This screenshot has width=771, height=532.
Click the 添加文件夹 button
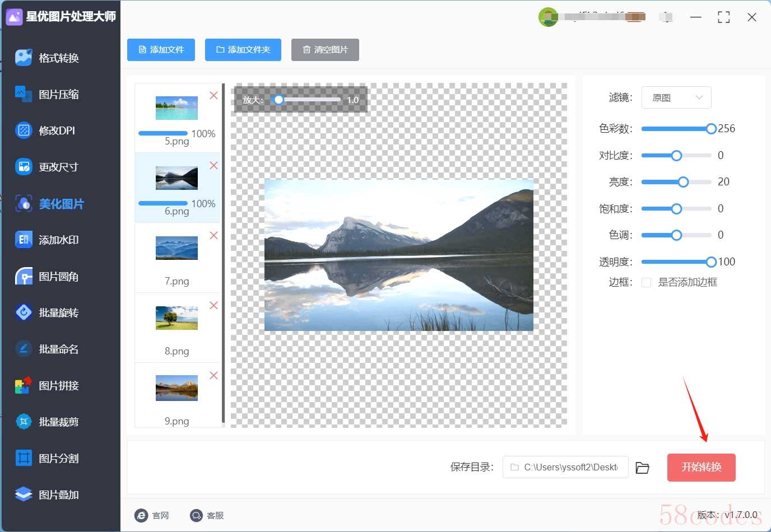[x=243, y=50]
